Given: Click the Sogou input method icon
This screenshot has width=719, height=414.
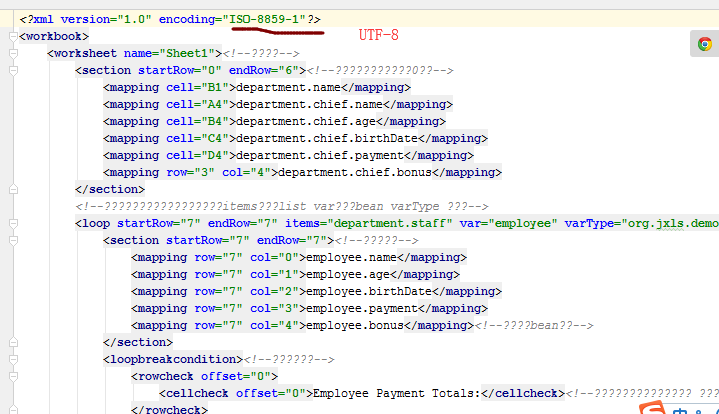Looking at the screenshot, I should [x=653, y=408].
